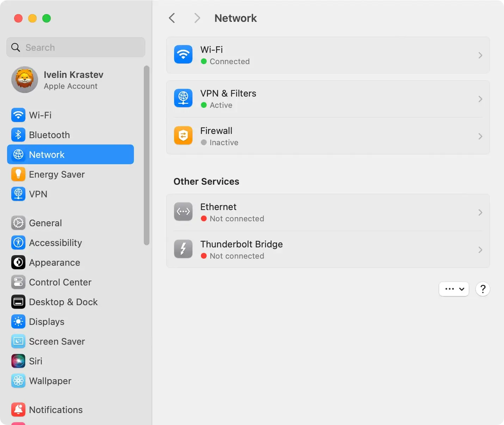
Task: Open VPN label in the sidebar
Action: click(x=38, y=194)
